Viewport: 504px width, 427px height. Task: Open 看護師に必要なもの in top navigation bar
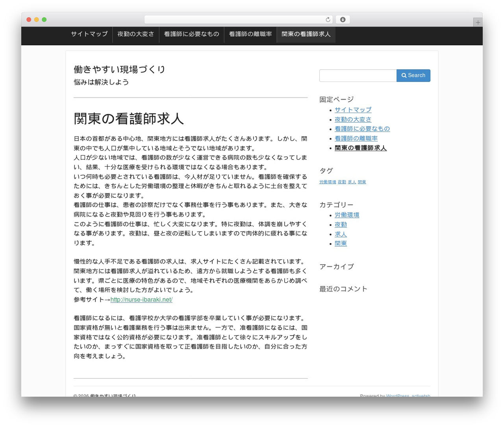pos(192,34)
